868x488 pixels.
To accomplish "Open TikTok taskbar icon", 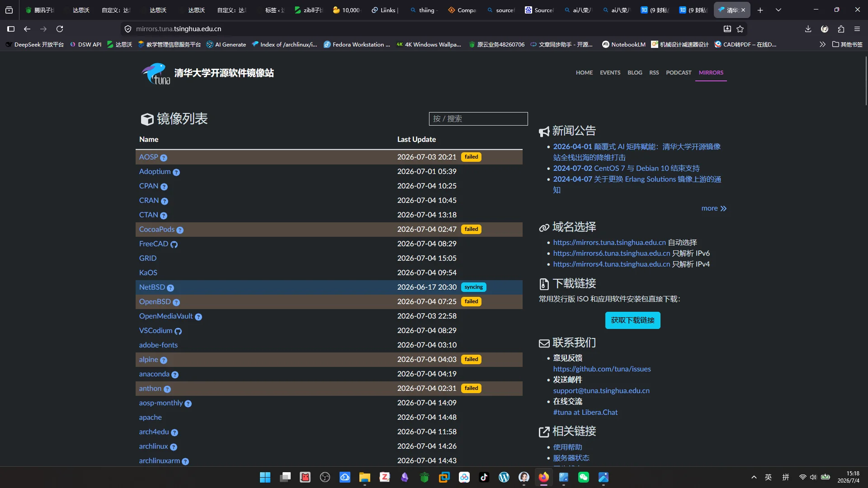I will pos(484,477).
